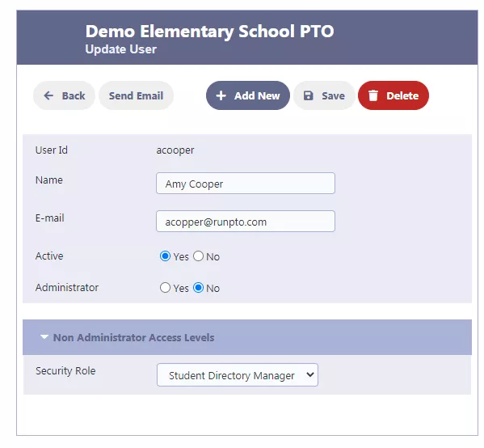Click the Save button text

tap(334, 95)
